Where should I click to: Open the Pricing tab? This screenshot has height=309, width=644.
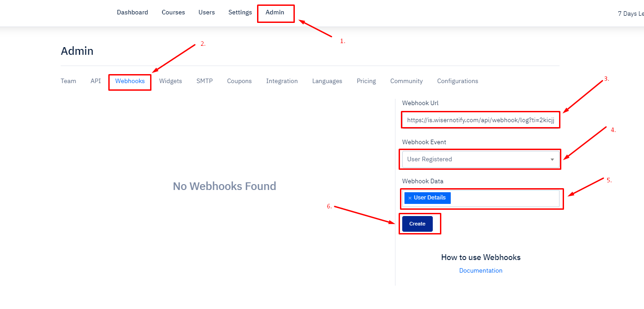366,81
